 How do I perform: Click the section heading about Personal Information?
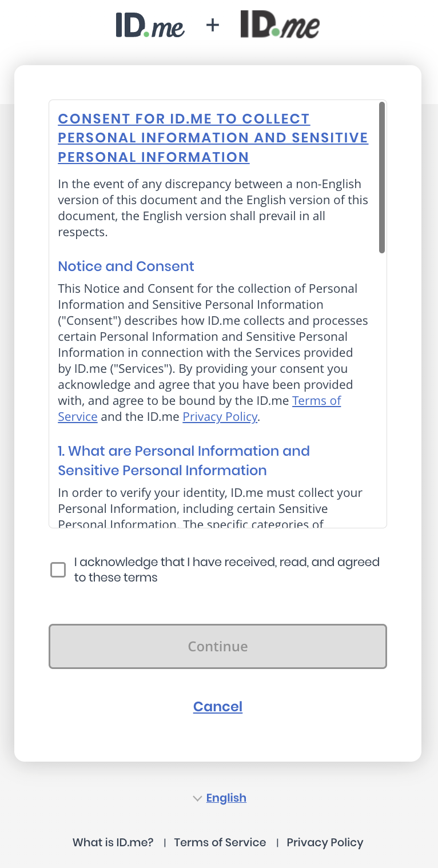click(183, 460)
